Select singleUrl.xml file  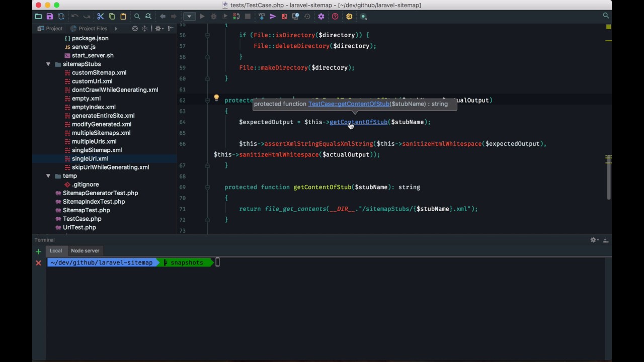(x=90, y=159)
